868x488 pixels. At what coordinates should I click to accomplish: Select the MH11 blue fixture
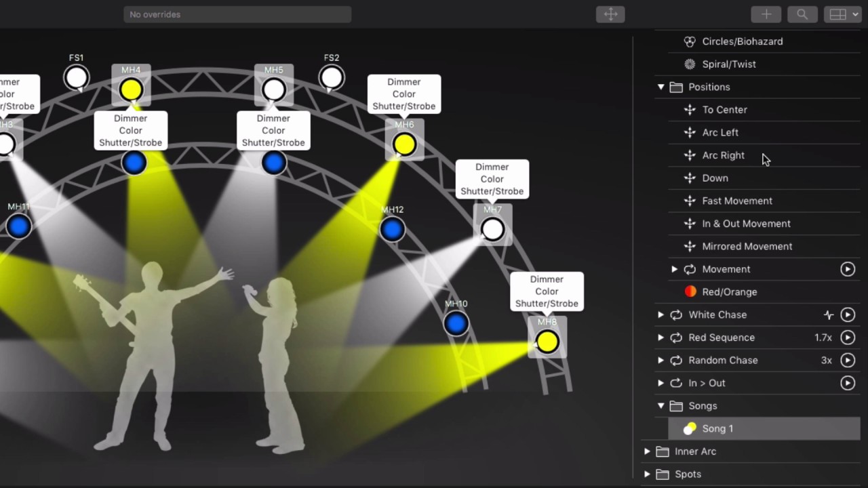[18, 226]
